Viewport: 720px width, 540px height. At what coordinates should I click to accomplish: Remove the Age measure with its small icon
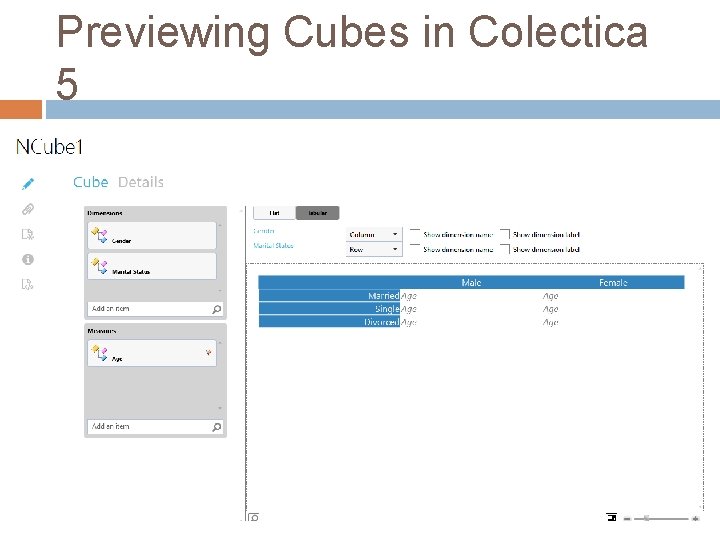[208, 352]
